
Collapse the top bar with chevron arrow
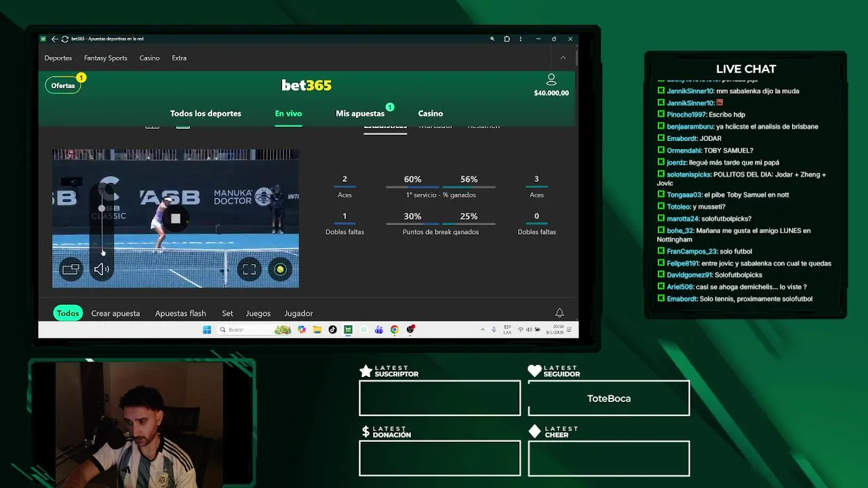pos(563,58)
